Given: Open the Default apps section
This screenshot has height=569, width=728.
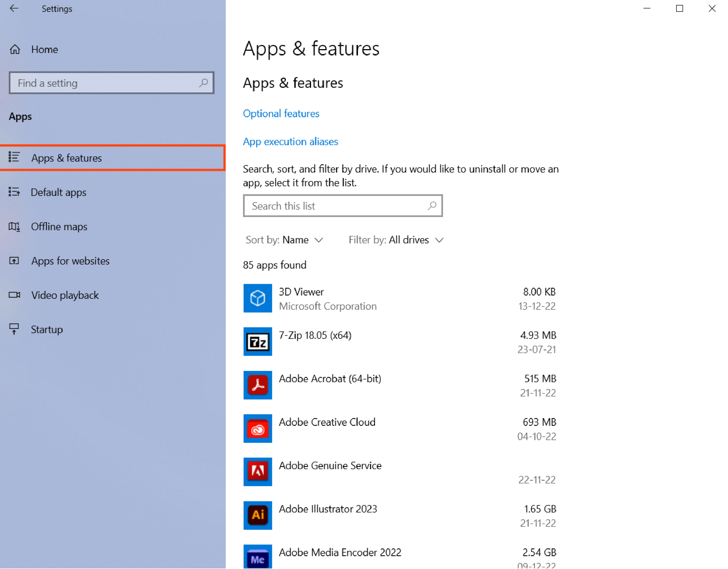Looking at the screenshot, I should pos(59,192).
